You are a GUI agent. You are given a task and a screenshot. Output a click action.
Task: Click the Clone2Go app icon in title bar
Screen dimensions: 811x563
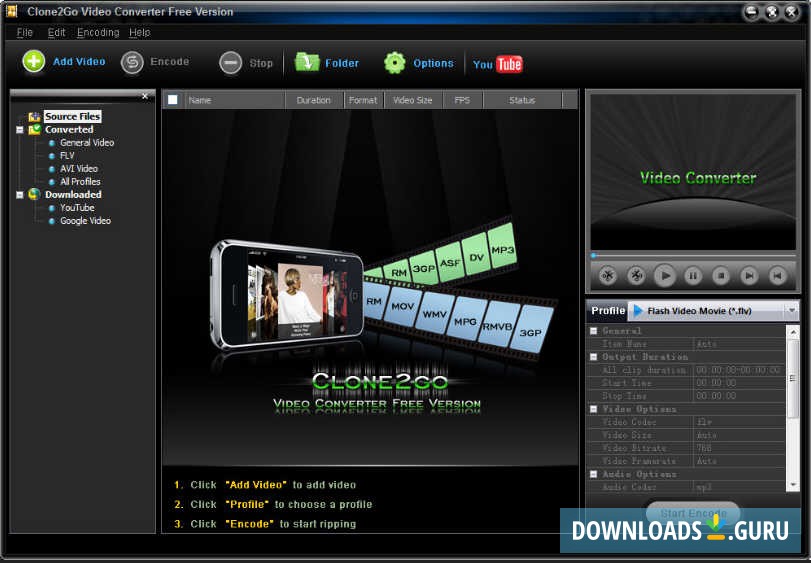tap(11, 11)
